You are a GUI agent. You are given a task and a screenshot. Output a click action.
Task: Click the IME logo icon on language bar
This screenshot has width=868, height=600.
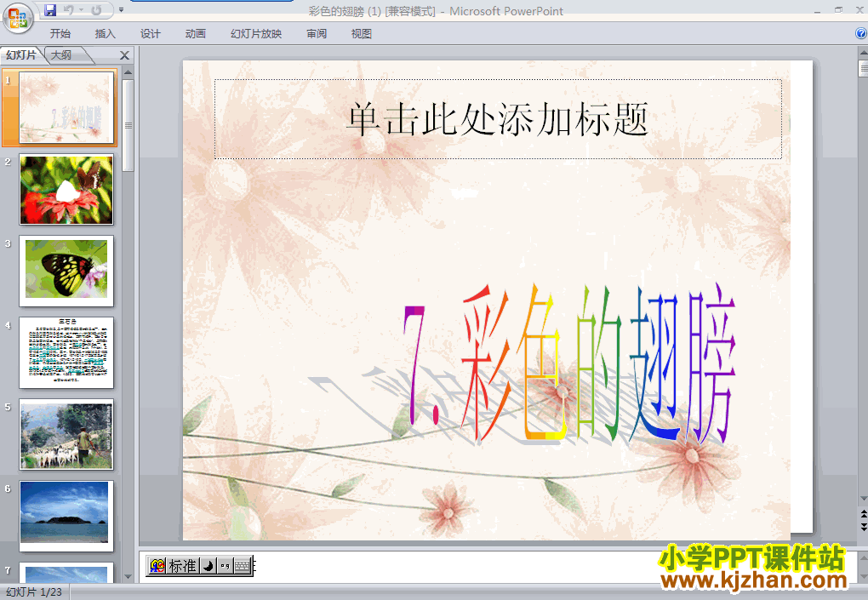(x=157, y=566)
